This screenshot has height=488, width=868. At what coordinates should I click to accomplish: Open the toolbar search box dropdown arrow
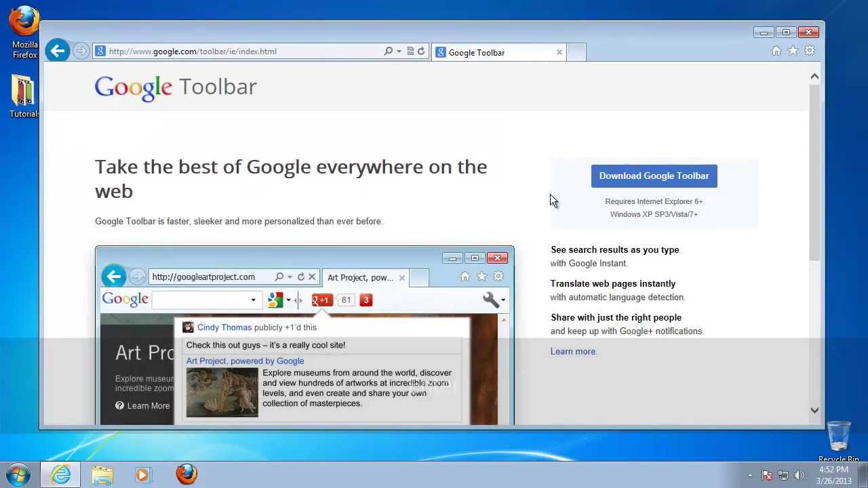(x=253, y=300)
